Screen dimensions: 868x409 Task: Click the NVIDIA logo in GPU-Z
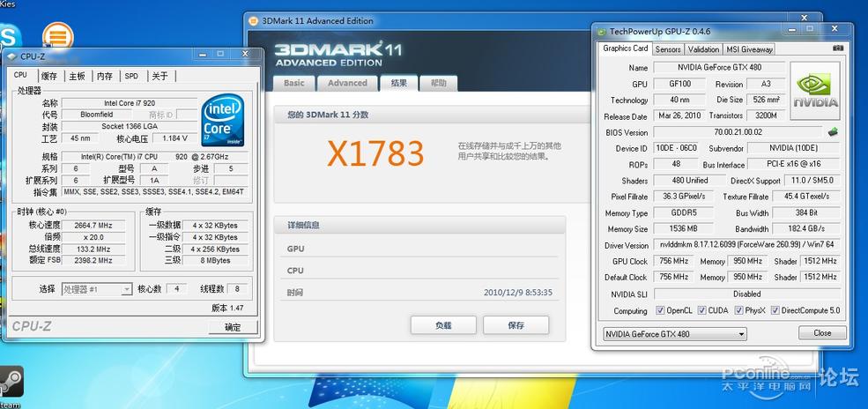click(x=815, y=92)
